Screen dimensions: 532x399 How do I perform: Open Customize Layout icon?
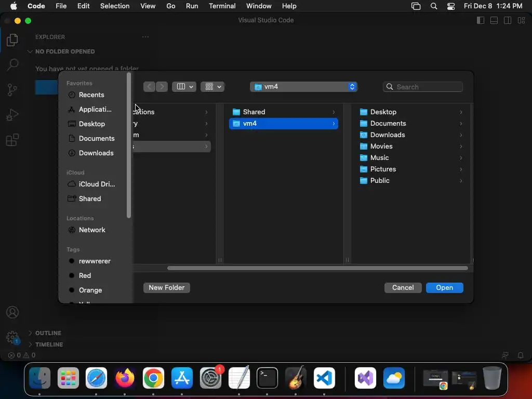click(521, 20)
